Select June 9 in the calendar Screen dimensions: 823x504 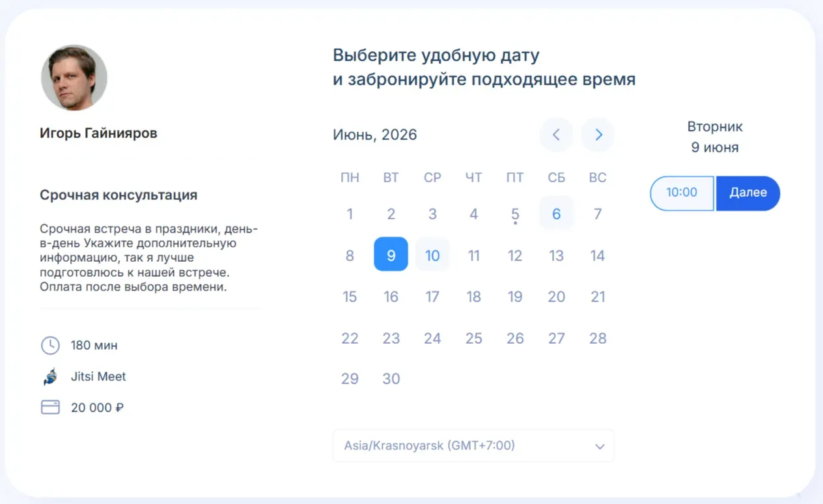(x=391, y=255)
